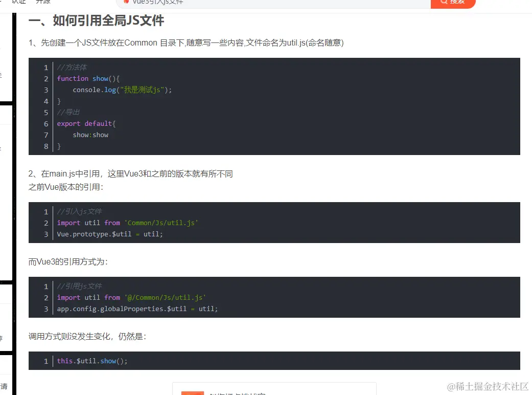Click the text 而Vue3的引用方式为:

pyautogui.click(x=68, y=262)
